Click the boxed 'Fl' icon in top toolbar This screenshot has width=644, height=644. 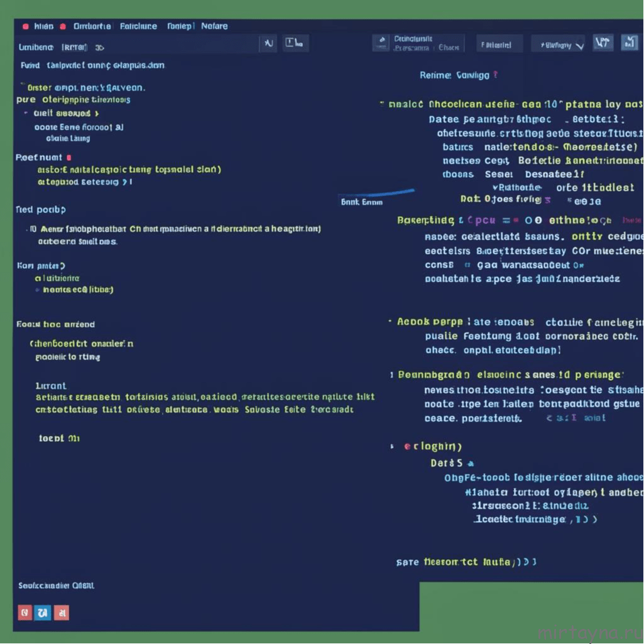tap(294, 43)
